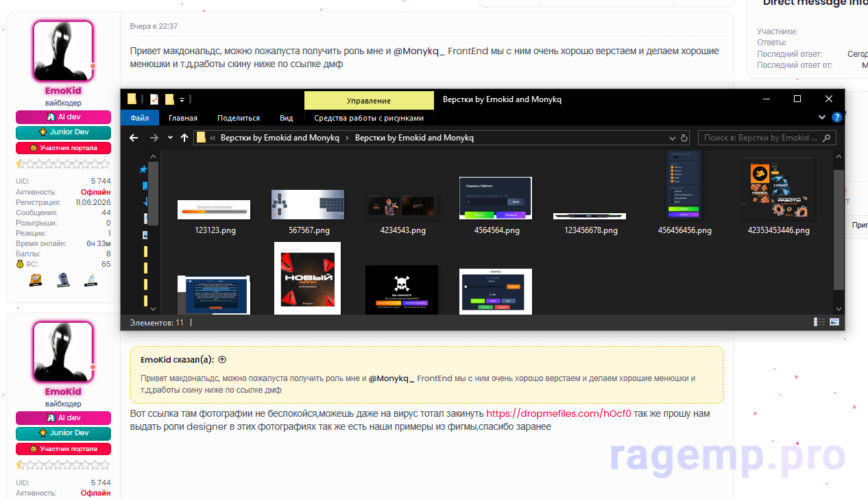Open Customize Quick Access Toolbar dropdown

(x=182, y=100)
